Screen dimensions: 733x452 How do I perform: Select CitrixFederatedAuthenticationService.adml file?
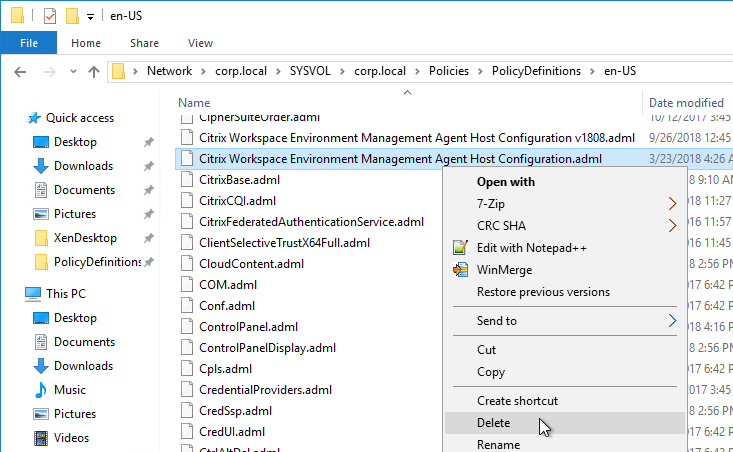[x=311, y=222]
